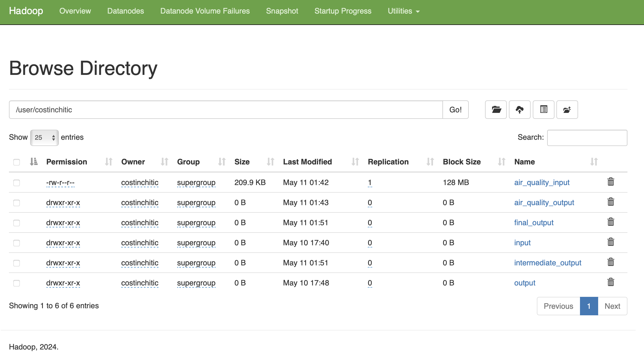Edit permission -rw-r--r-- of air_quality_input
Screen dimensions: 644x356
pos(60,182)
